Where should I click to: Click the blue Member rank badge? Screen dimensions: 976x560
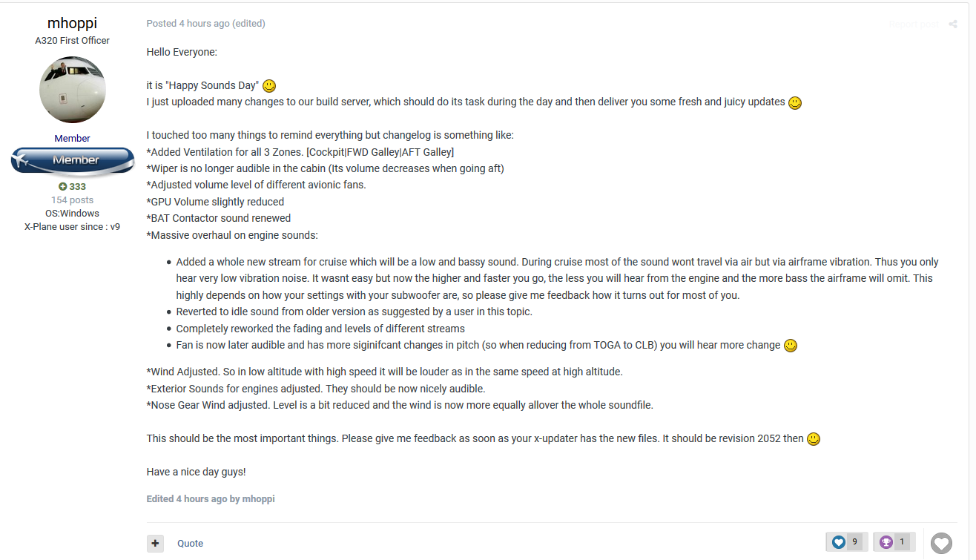pyautogui.click(x=72, y=160)
